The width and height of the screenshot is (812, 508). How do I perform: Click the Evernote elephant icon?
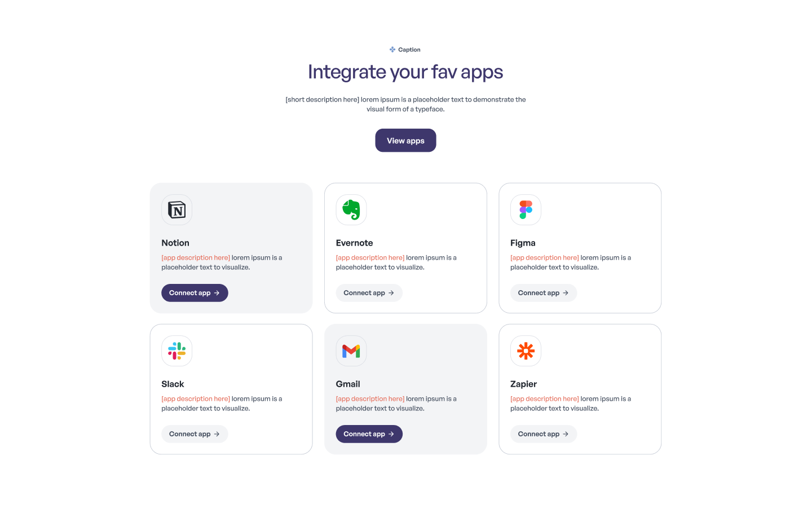pyautogui.click(x=351, y=210)
